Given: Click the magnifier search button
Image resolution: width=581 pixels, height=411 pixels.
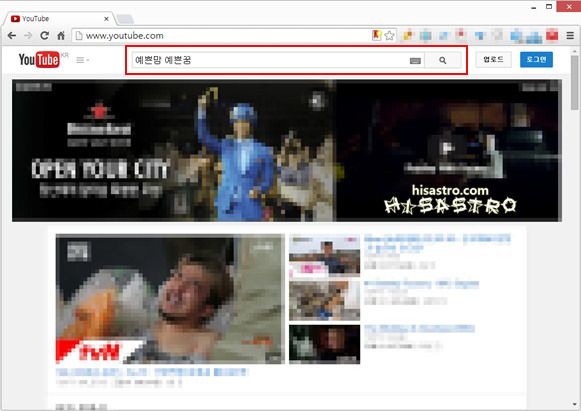Looking at the screenshot, I should 443,60.
